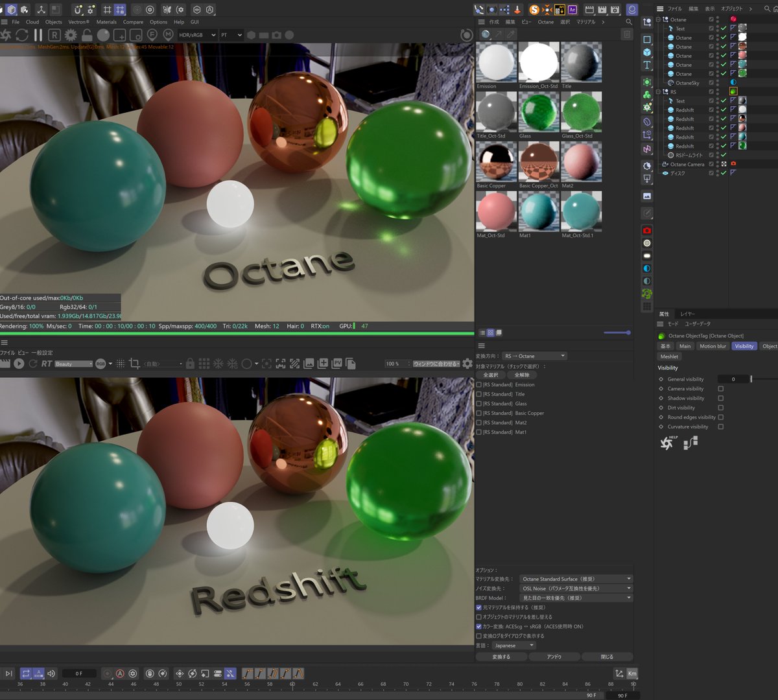The height and width of the screenshot is (700, 778).
Task: Open the Materials menu in Live Viewer
Action: 106,22
